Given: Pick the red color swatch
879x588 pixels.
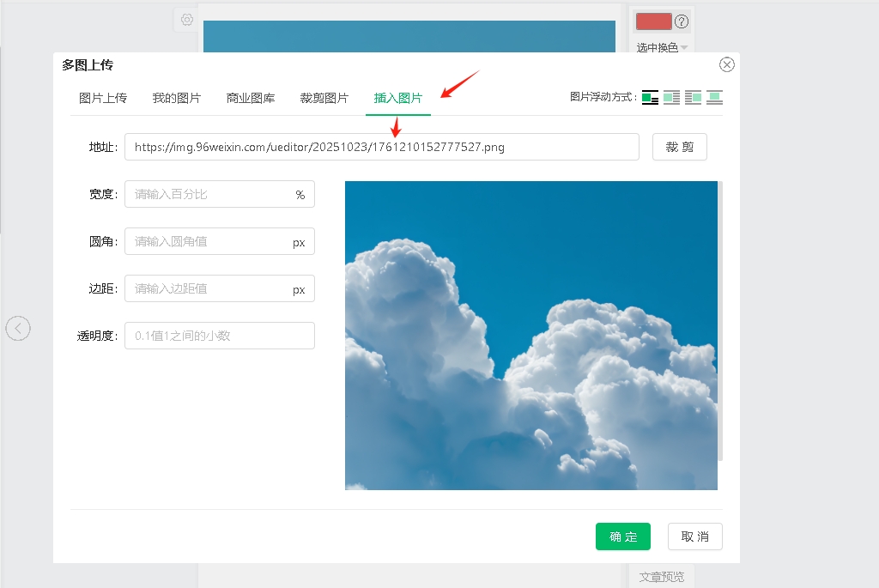Looking at the screenshot, I should click(653, 21).
